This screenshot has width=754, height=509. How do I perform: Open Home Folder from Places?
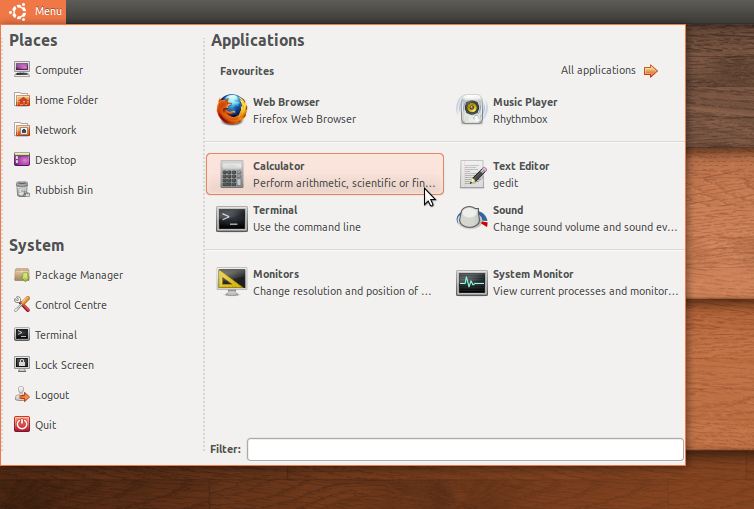pos(66,100)
